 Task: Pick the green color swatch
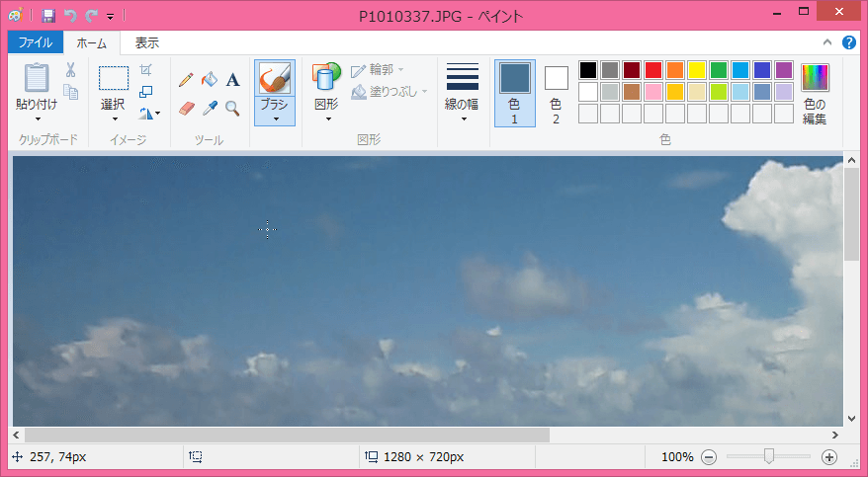click(x=719, y=70)
